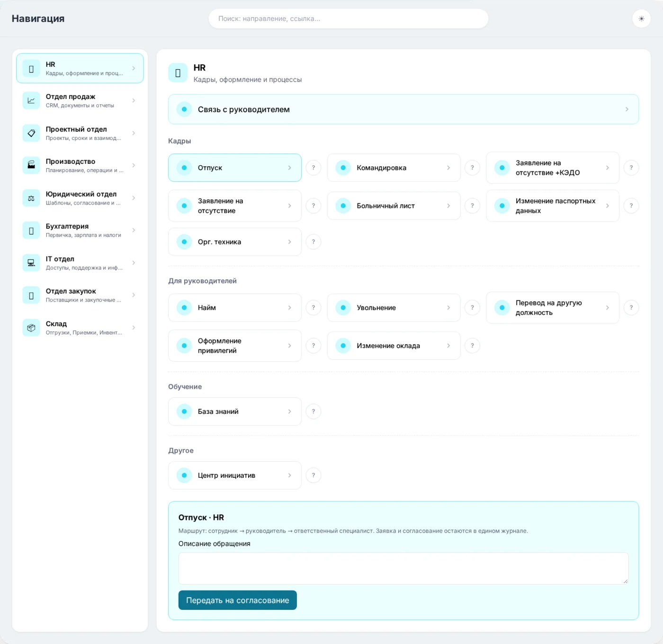Screen dimensions: 663x644
Task: Click the Склад box icon
Action: pos(31,328)
